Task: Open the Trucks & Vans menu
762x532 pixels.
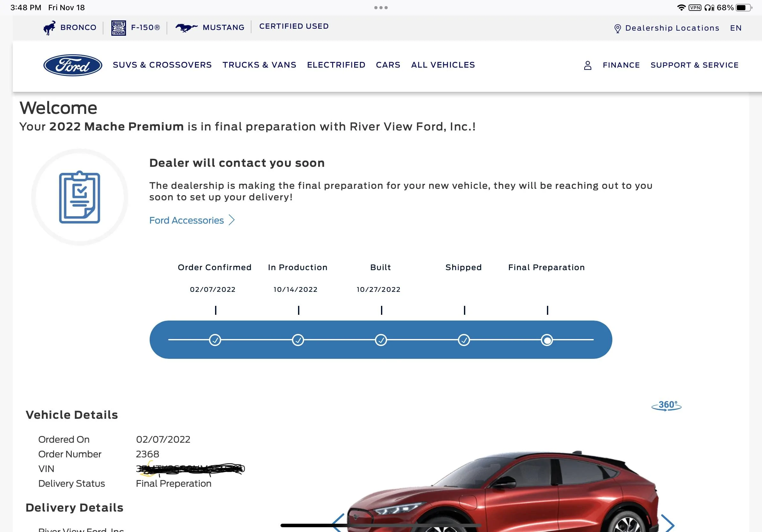Action: pos(259,65)
